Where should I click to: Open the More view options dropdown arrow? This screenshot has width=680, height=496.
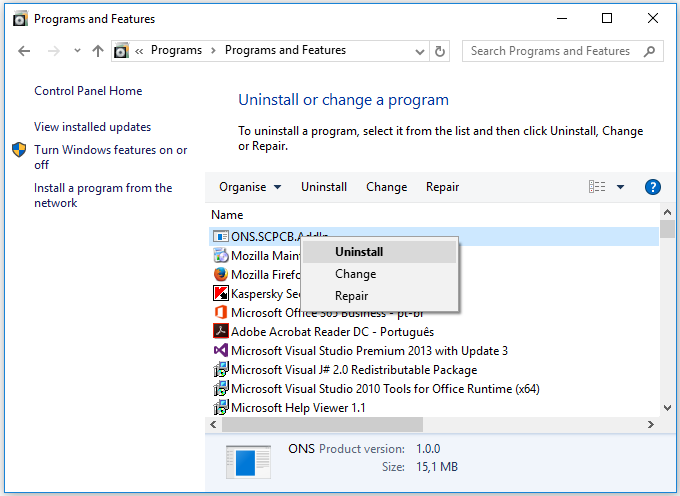pos(621,187)
